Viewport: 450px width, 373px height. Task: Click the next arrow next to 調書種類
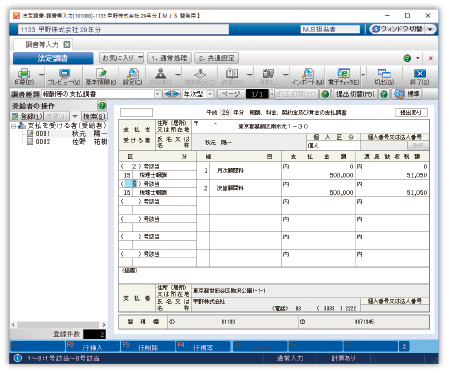pyautogui.click(x=176, y=94)
